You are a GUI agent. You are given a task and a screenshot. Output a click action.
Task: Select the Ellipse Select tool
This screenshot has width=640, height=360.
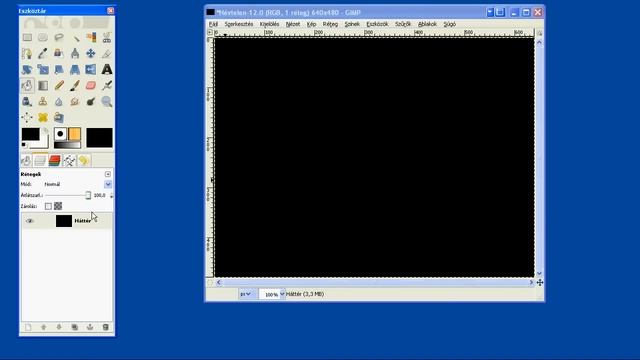pos(43,38)
